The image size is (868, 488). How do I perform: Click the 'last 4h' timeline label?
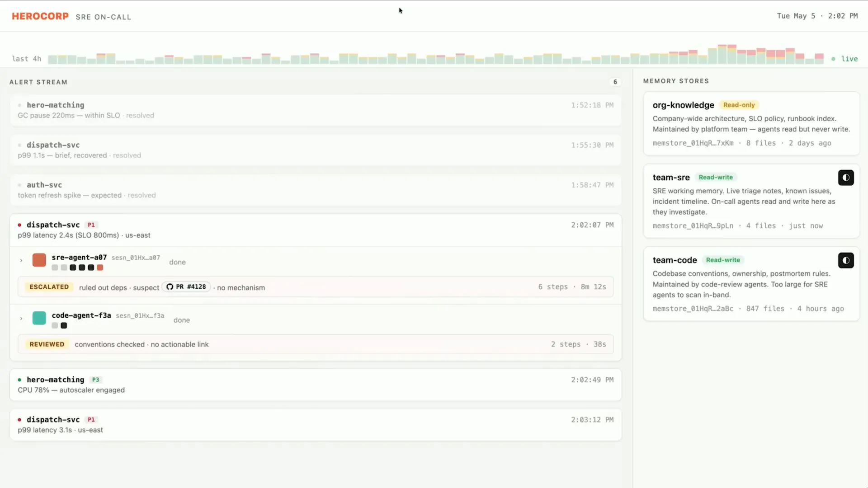click(27, 59)
